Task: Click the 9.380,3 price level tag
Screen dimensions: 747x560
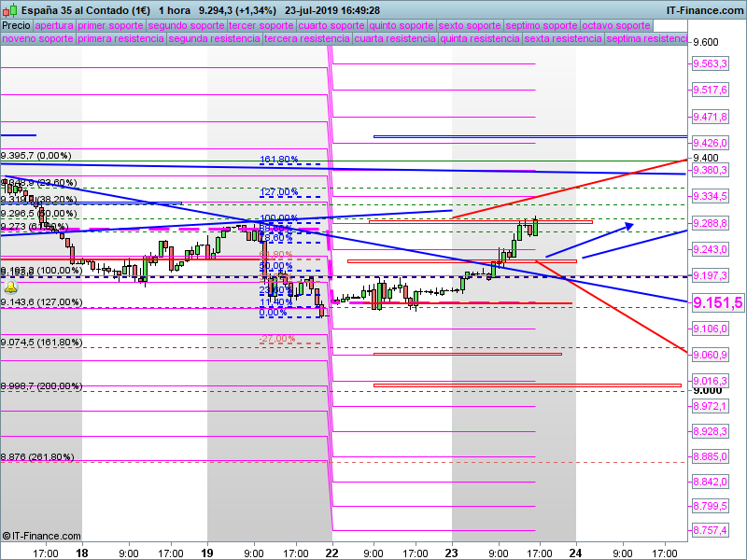Action: (710, 170)
